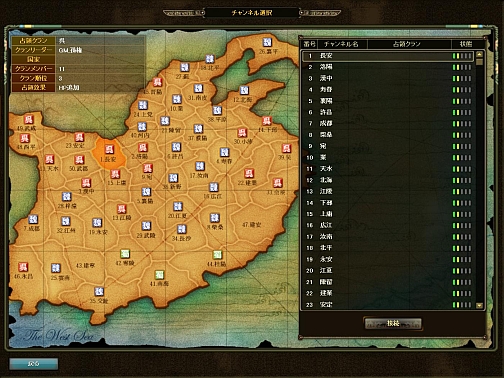
Task: Select channel 11 天水 in the list
Action: [389, 169]
